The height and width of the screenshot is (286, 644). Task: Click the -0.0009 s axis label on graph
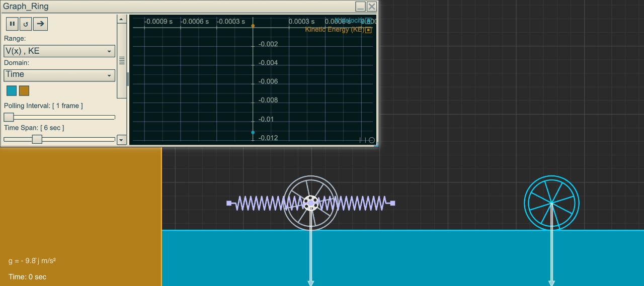point(158,22)
